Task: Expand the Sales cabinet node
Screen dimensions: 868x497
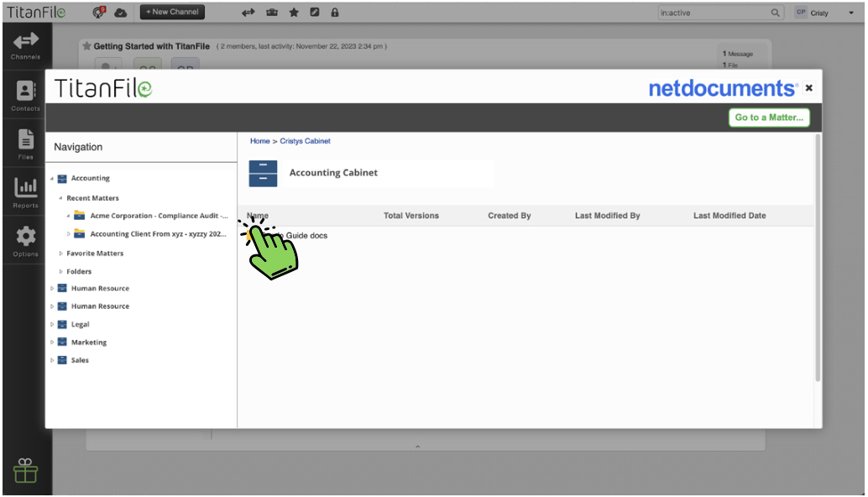Action: 52,360
